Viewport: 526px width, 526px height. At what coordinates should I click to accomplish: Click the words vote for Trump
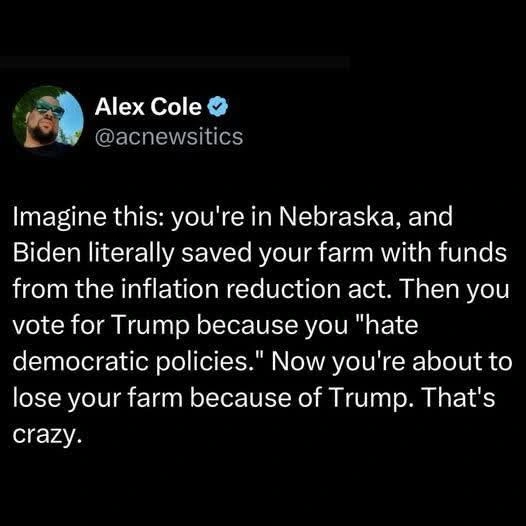101,325
